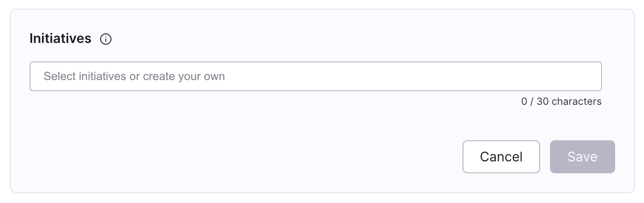Click the Initiatives heading label

point(61,38)
